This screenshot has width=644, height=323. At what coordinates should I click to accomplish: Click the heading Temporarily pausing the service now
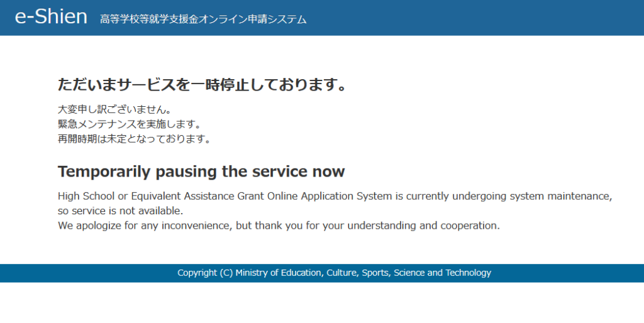point(201,172)
